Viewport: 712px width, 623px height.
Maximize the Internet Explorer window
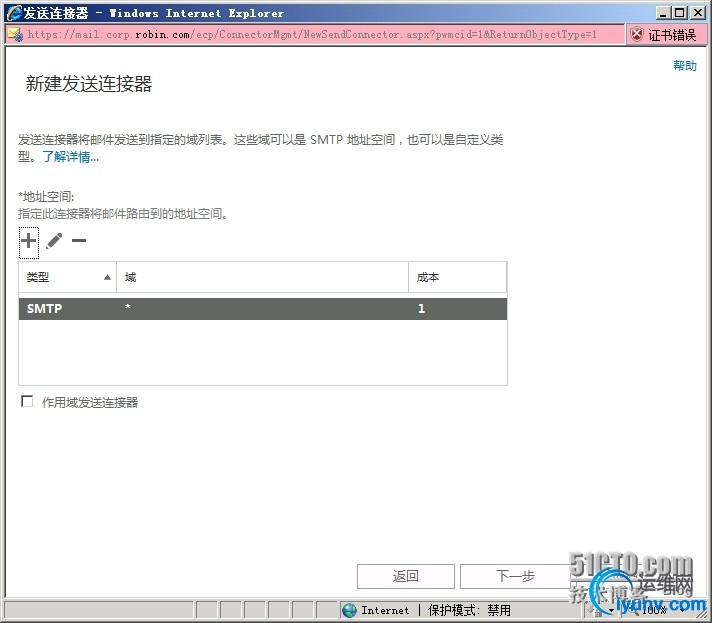(679, 13)
